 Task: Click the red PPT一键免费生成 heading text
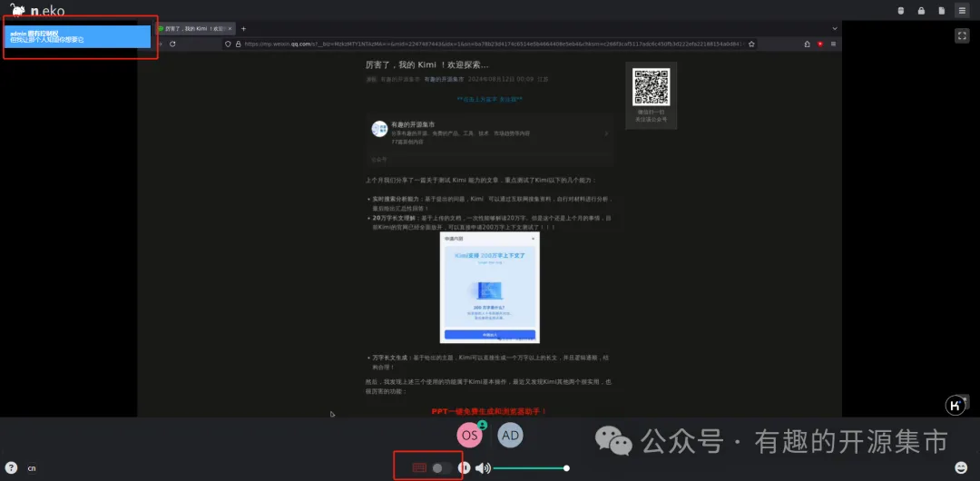pos(489,411)
